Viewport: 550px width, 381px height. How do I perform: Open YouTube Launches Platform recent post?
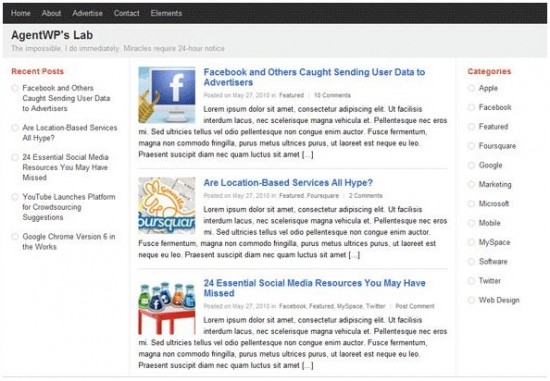tap(69, 207)
